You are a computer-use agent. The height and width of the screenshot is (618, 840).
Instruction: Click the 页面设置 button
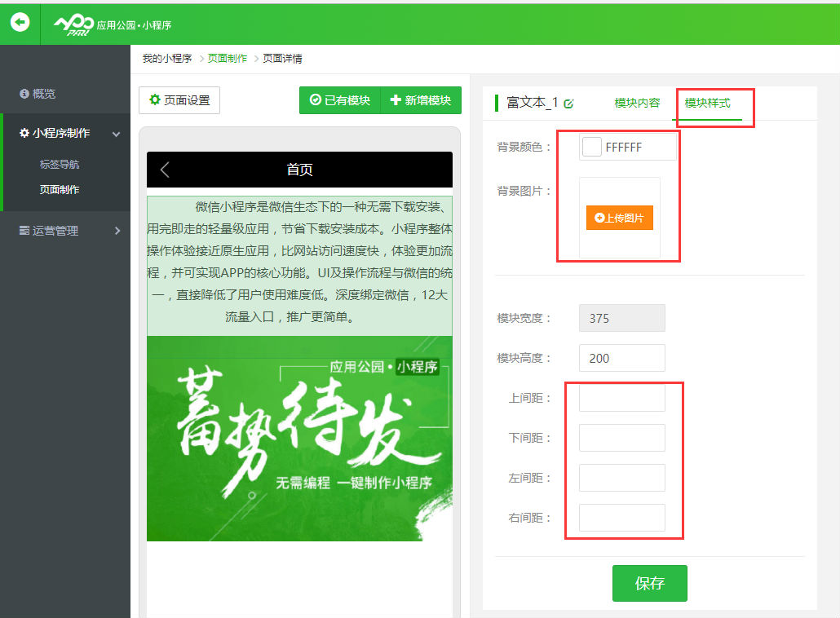pyautogui.click(x=179, y=100)
